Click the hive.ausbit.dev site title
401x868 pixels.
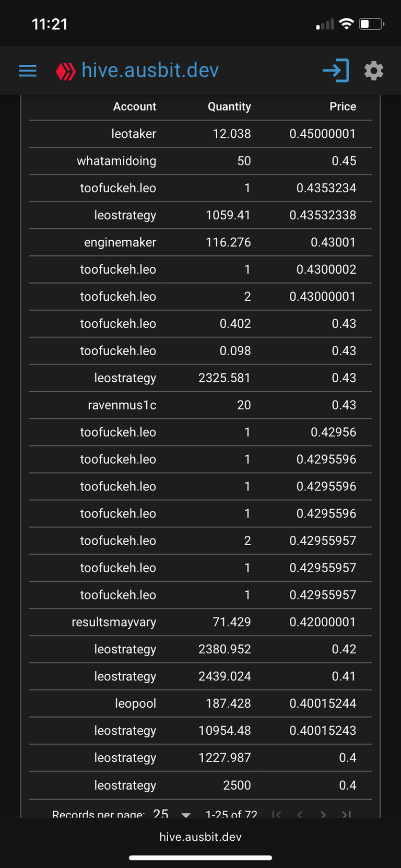click(150, 71)
